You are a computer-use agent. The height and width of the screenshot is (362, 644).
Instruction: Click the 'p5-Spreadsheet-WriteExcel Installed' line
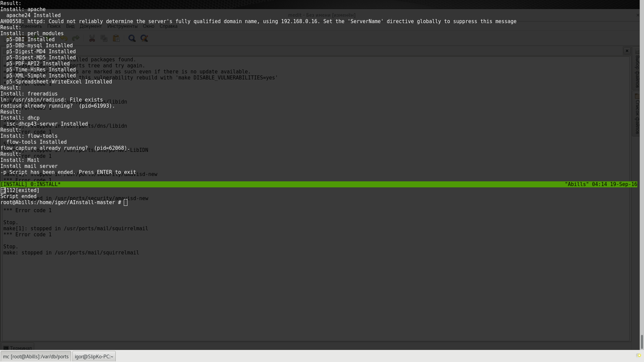tap(59, 82)
